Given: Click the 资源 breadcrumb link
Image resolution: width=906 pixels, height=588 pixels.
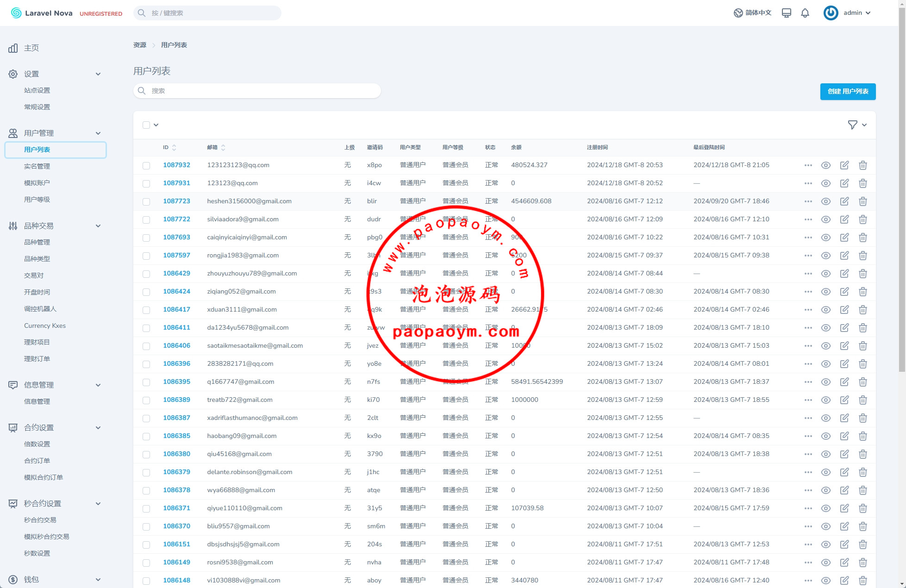Looking at the screenshot, I should pos(140,45).
